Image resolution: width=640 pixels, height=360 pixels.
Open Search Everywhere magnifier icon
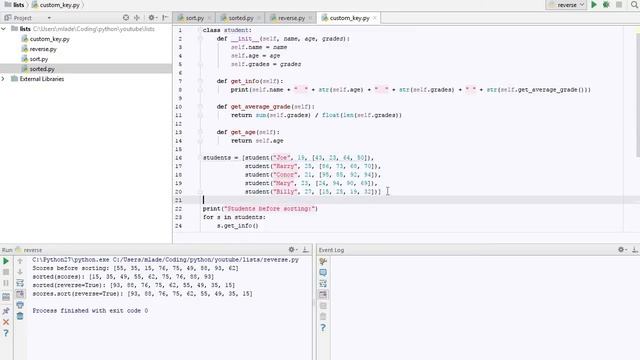pyautogui.click(x=634, y=5)
